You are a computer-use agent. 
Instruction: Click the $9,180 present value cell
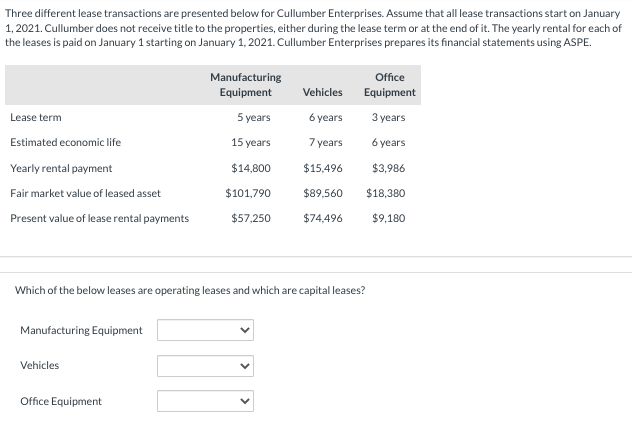[388, 218]
